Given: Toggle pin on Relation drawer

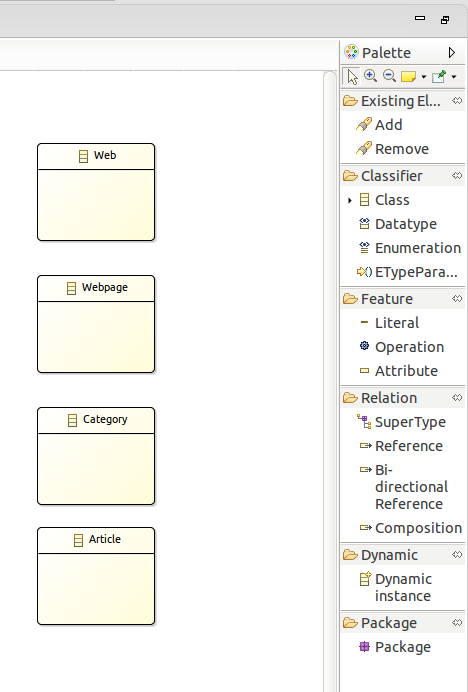Looking at the screenshot, I should (457, 398).
